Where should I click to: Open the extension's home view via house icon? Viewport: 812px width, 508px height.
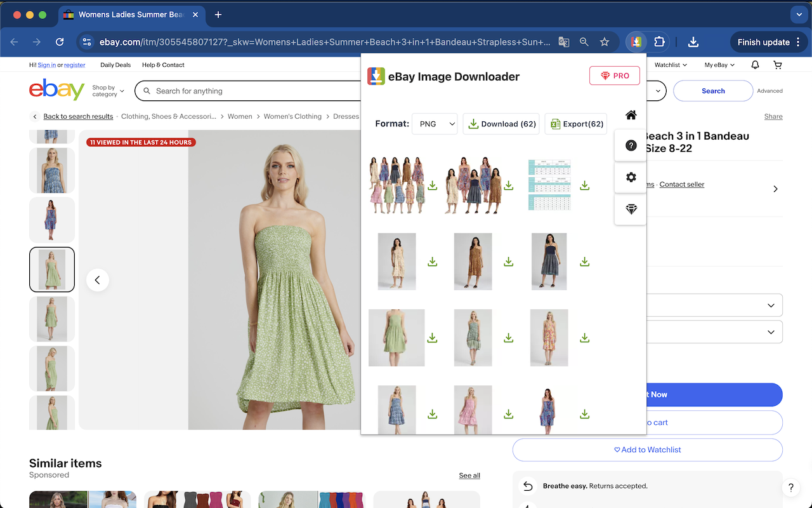pyautogui.click(x=631, y=115)
